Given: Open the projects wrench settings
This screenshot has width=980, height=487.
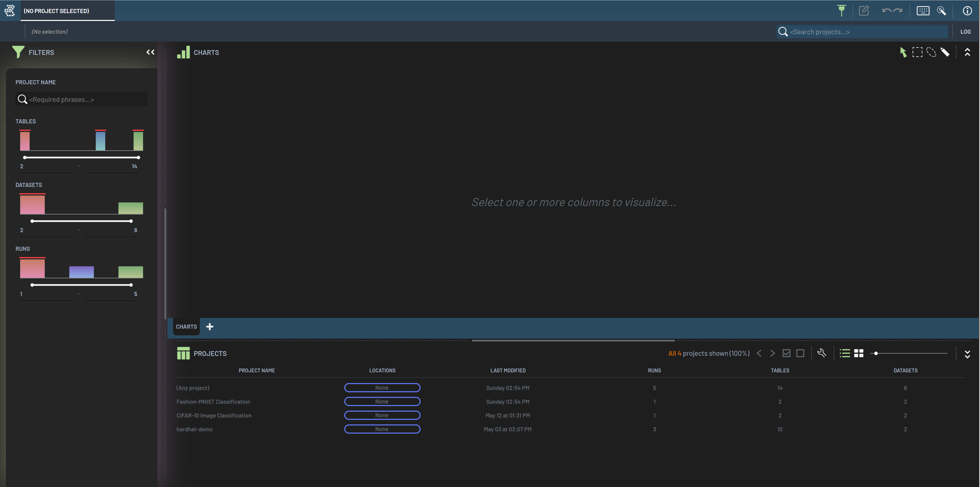Looking at the screenshot, I should click(x=821, y=353).
